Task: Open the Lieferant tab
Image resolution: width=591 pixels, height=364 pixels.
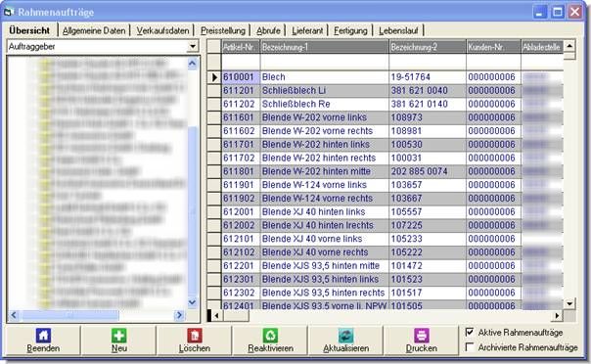Action: tap(307, 30)
